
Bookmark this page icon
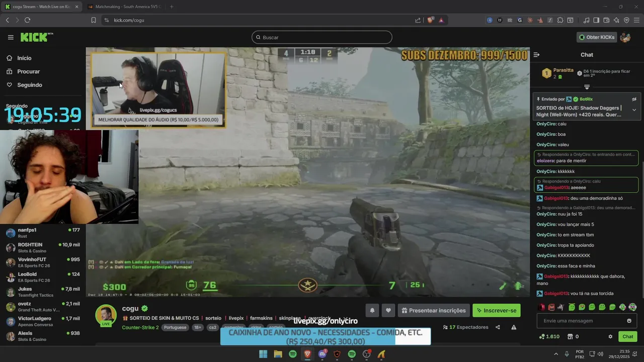94,20
